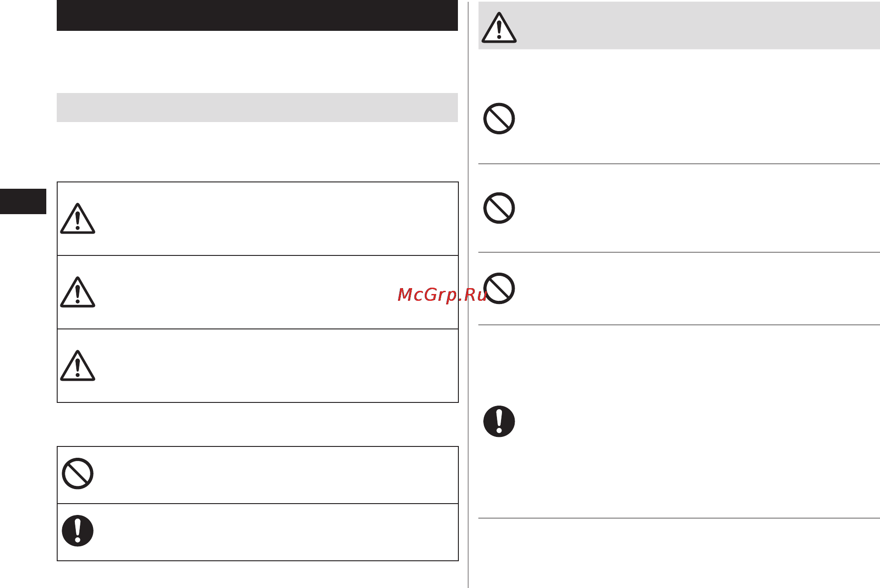Click the divider line below the right exclamation circle
The width and height of the screenshot is (880, 588).
[679, 518]
